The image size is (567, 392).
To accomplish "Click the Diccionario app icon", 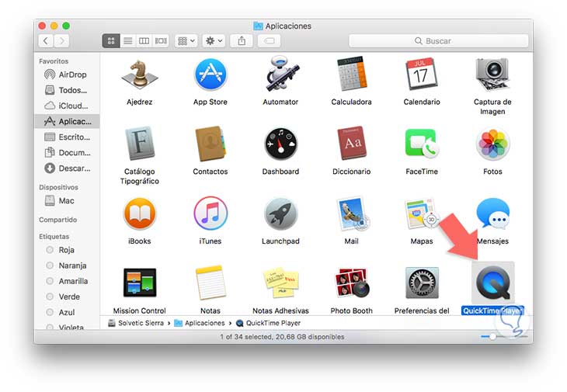I will click(x=352, y=144).
